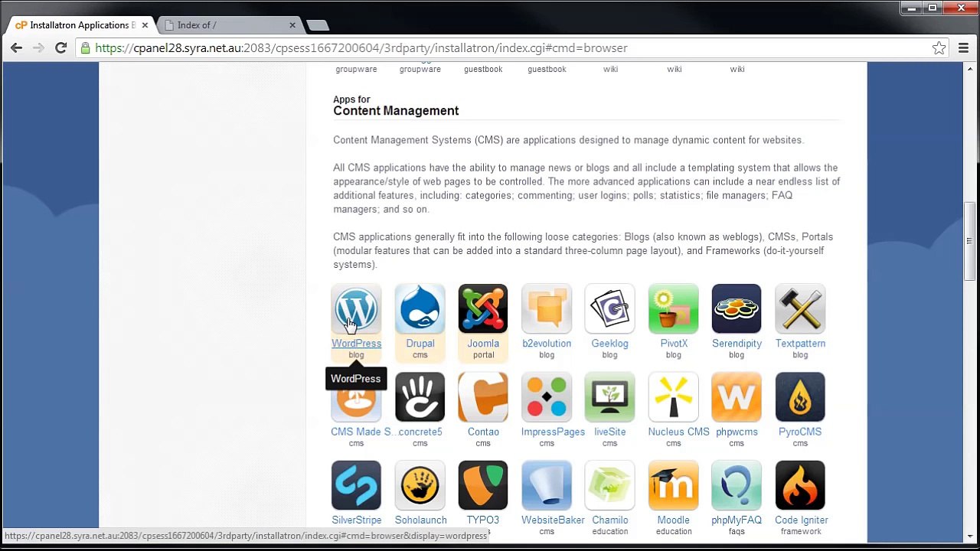
Task: Open the Soholaunch app icon
Action: coord(420,485)
